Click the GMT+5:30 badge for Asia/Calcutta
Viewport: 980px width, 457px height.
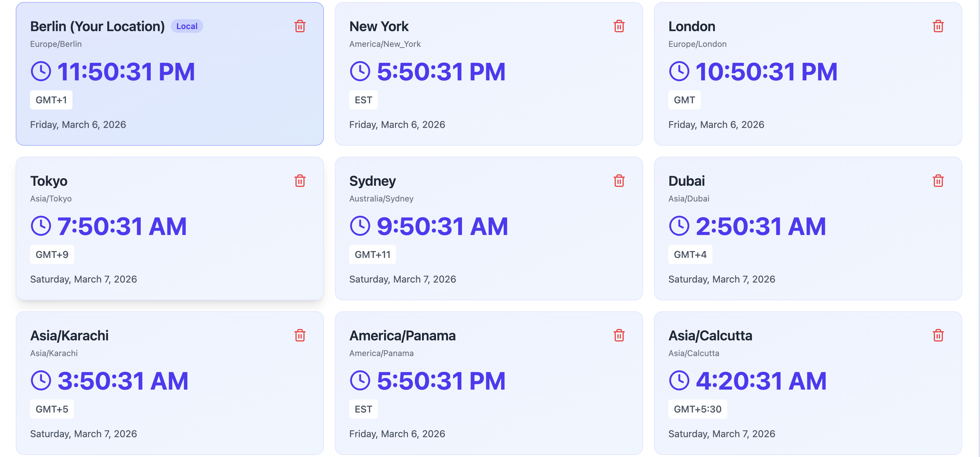click(x=697, y=409)
